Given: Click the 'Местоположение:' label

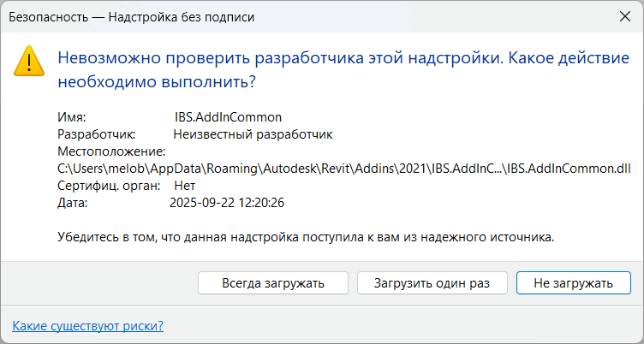Looking at the screenshot, I should point(111,151).
